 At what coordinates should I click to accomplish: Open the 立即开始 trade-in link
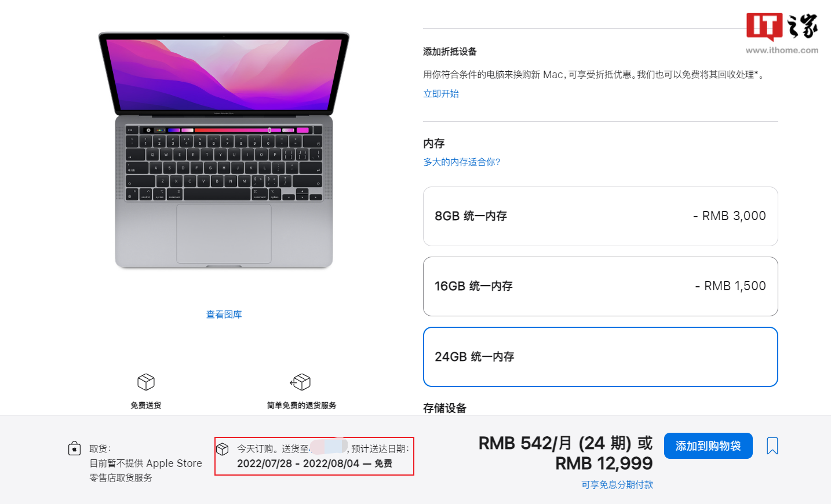[441, 94]
